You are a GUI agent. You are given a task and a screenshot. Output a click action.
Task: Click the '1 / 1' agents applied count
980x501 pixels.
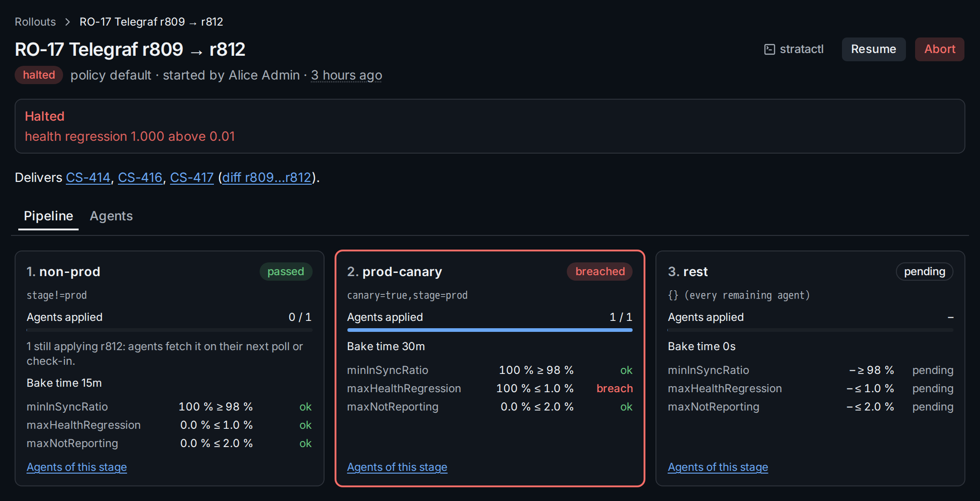(621, 317)
